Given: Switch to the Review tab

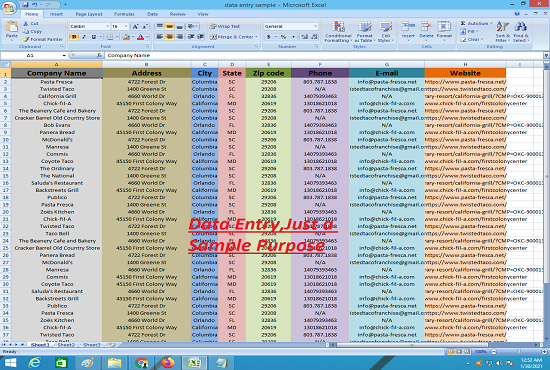Looking at the screenshot, I should coord(177,14).
